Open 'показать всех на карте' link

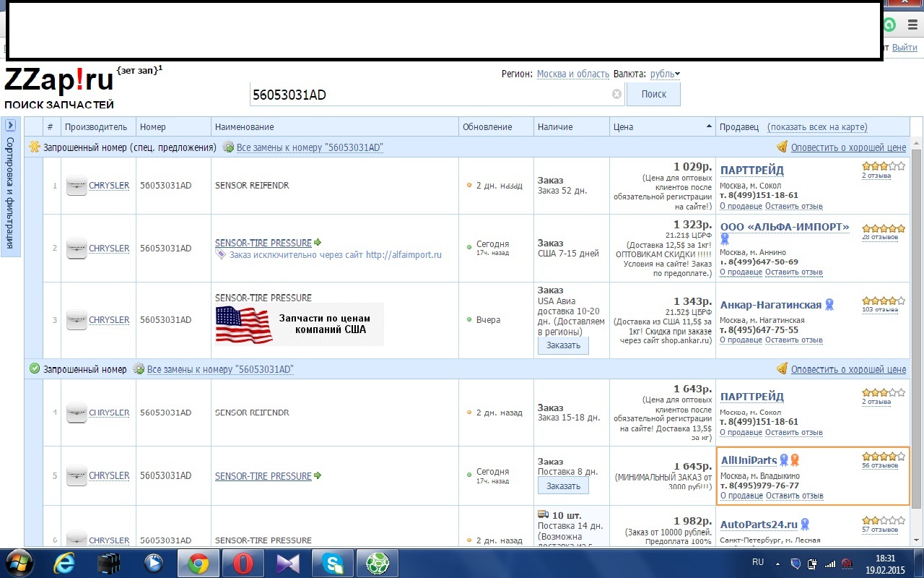pos(817,126)
